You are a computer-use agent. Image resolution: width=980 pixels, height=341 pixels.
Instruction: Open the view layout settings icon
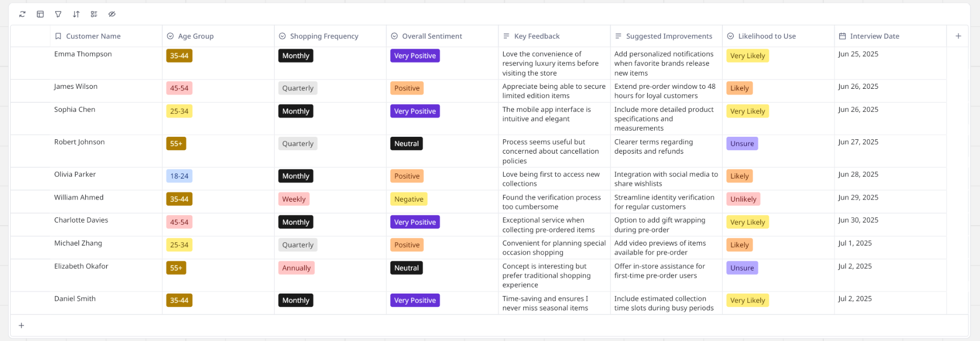point(40,14)
